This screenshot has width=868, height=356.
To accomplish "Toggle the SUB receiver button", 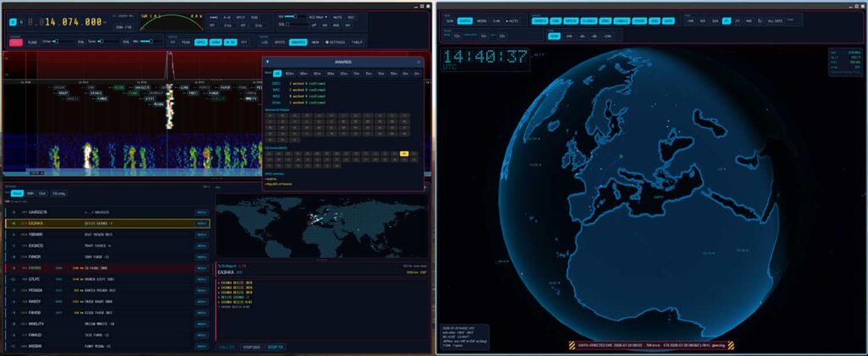I will point(254,17).
